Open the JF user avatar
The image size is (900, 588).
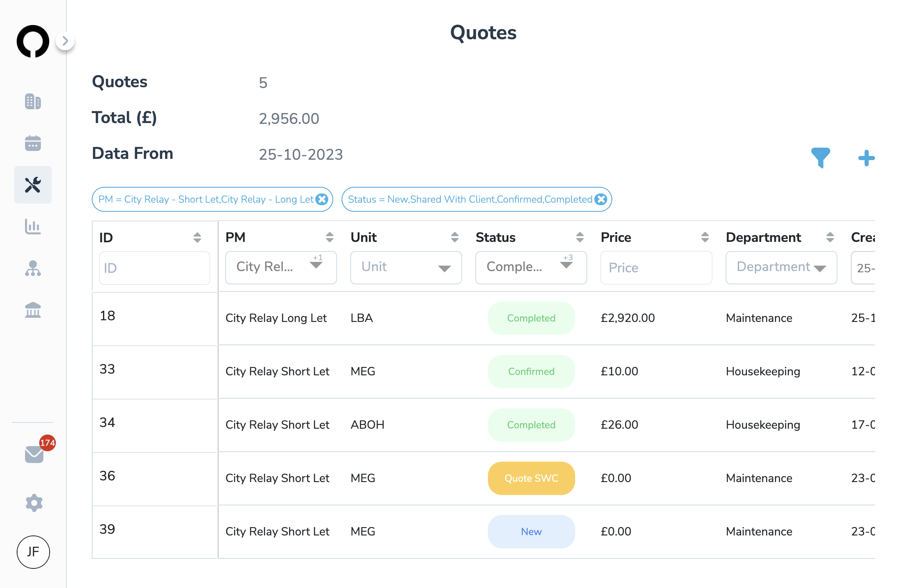pos(33,552)
